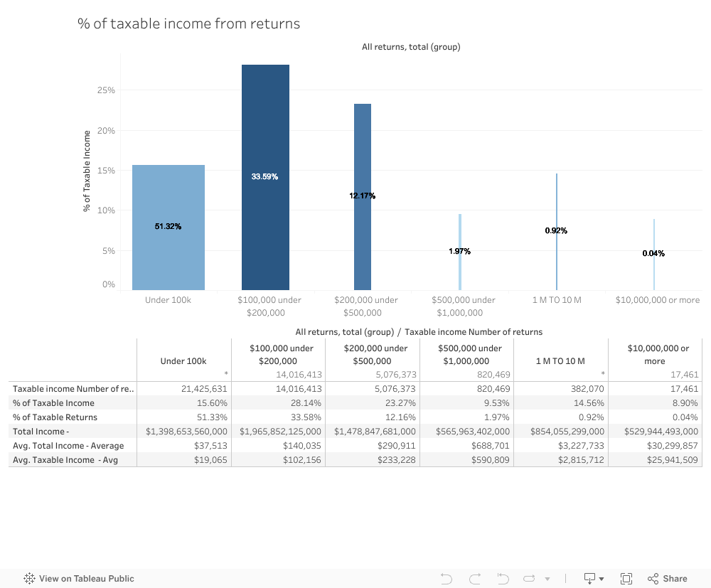Click the 25% axis tick label
This screenshot has width=711, height=588.
(106, 90)
